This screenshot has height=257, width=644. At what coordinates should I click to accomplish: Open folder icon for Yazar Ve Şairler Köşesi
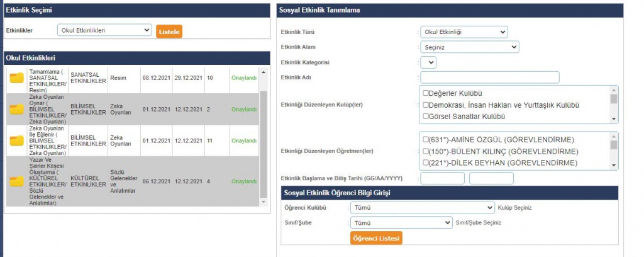[x=16, y=181]
